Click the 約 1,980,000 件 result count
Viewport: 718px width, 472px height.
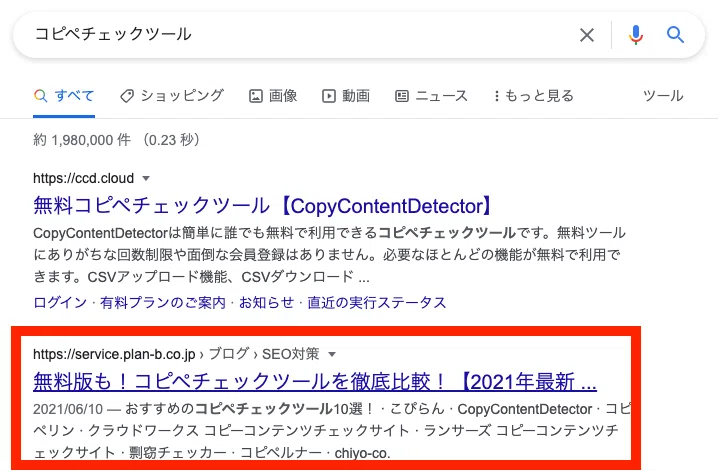point(82,140)
